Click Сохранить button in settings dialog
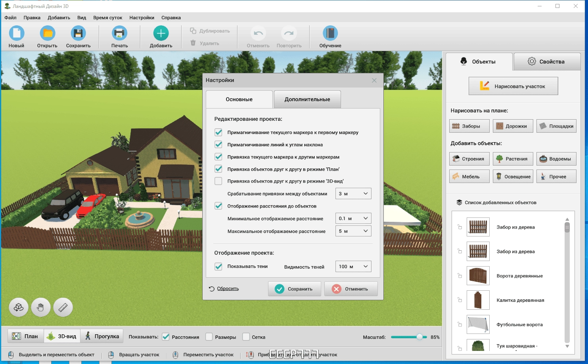 coord(295,289)
